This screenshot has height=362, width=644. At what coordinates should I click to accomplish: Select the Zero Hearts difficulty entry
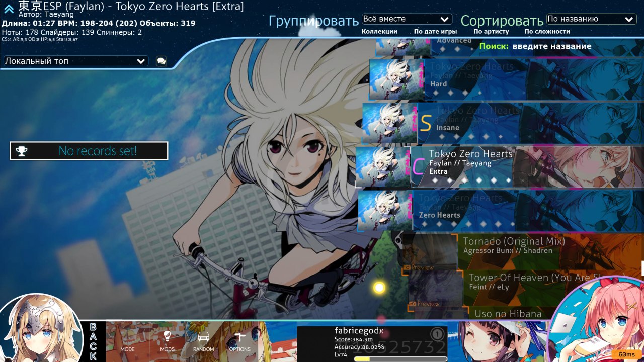(501, 211)
